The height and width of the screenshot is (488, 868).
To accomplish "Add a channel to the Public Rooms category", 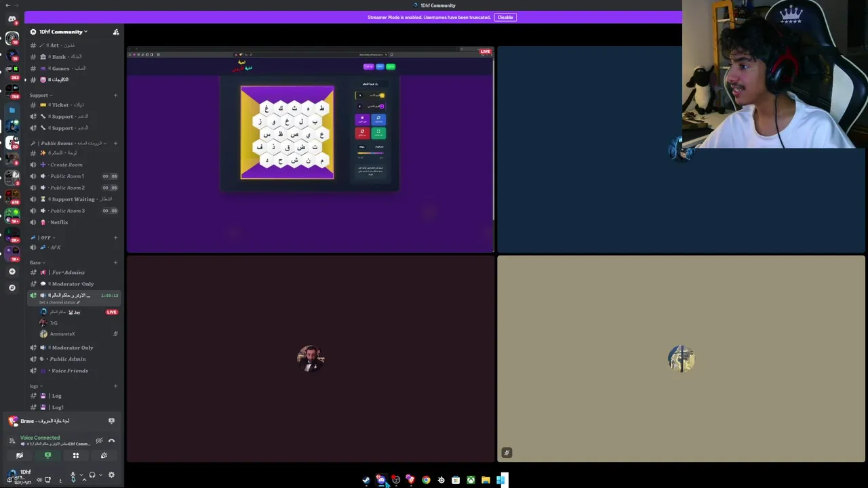I will pos(115,143).
